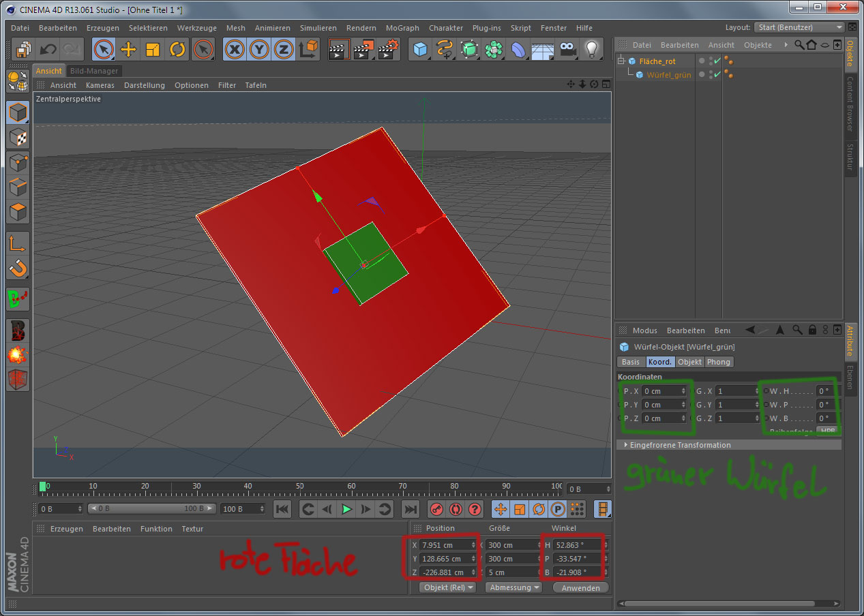Open viewport Darstellung menu
This screenshot has width=864, height=616.
(x=144, y=85)
